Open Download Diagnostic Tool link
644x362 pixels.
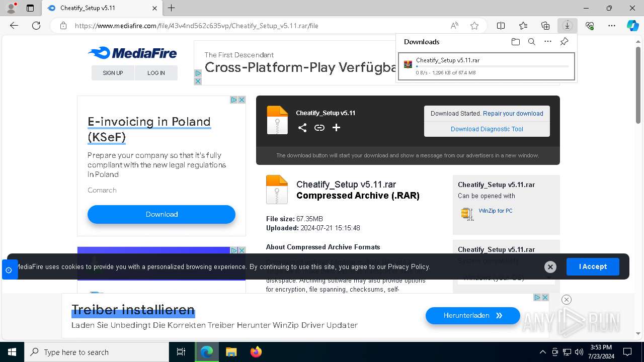(x=487, y=129)
